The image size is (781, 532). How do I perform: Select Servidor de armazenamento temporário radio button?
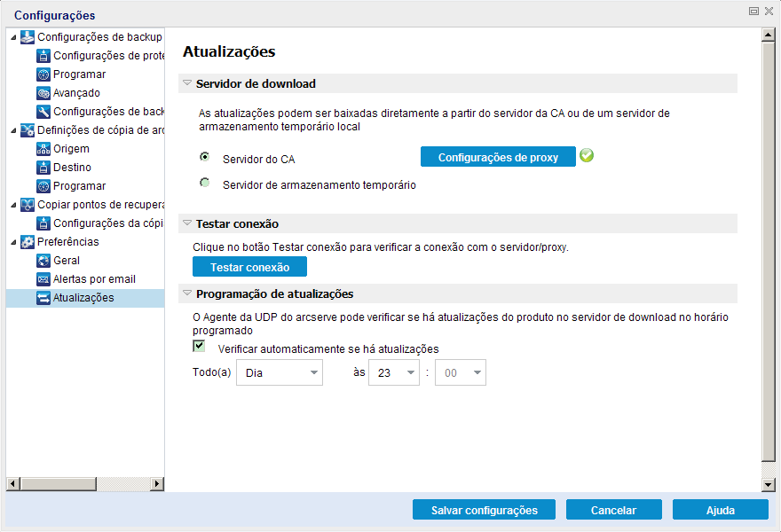click(x=205, y=182)
